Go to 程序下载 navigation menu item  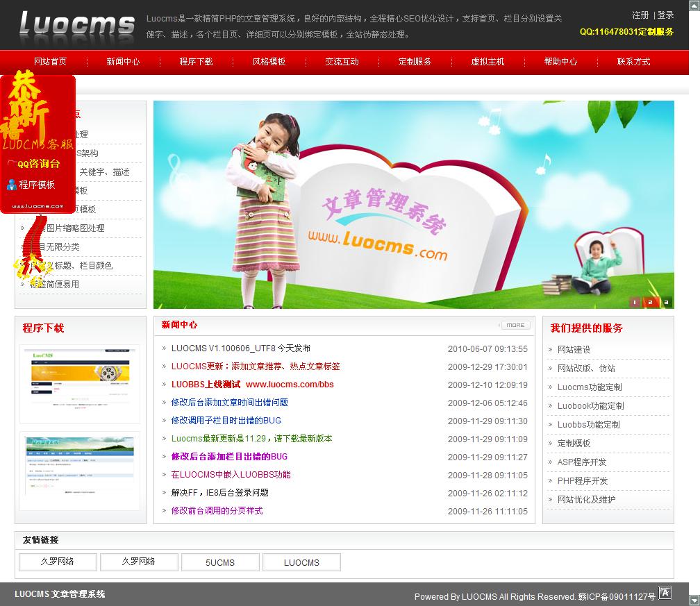pos(196,62)
